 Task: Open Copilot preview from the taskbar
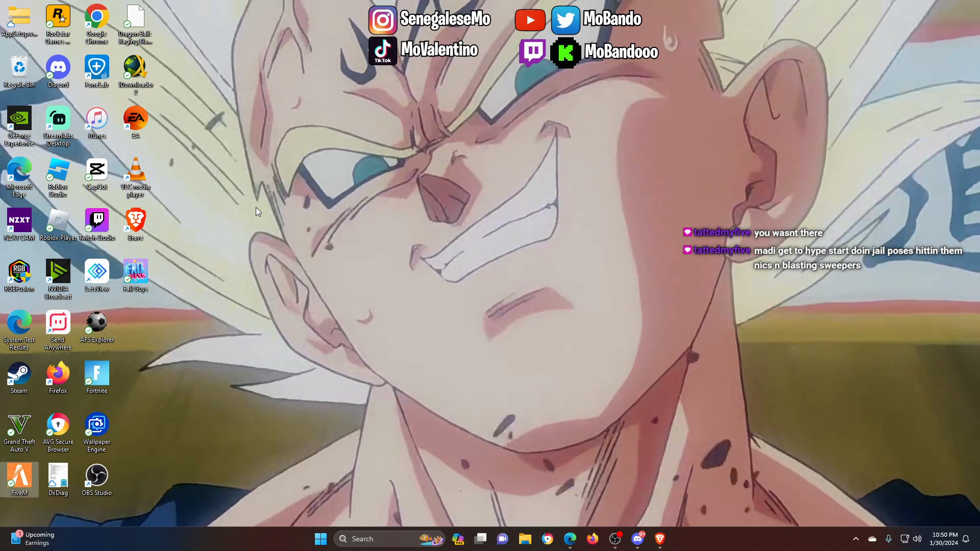[458, 539]
